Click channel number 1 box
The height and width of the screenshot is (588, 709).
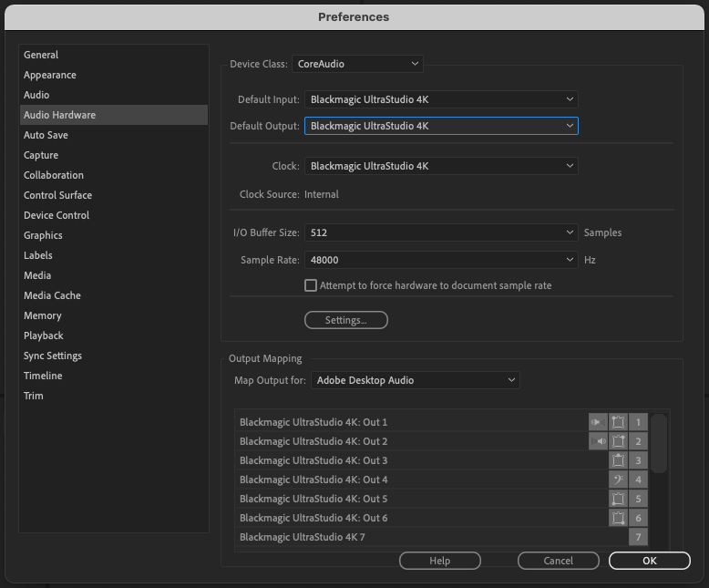(638, 422)
